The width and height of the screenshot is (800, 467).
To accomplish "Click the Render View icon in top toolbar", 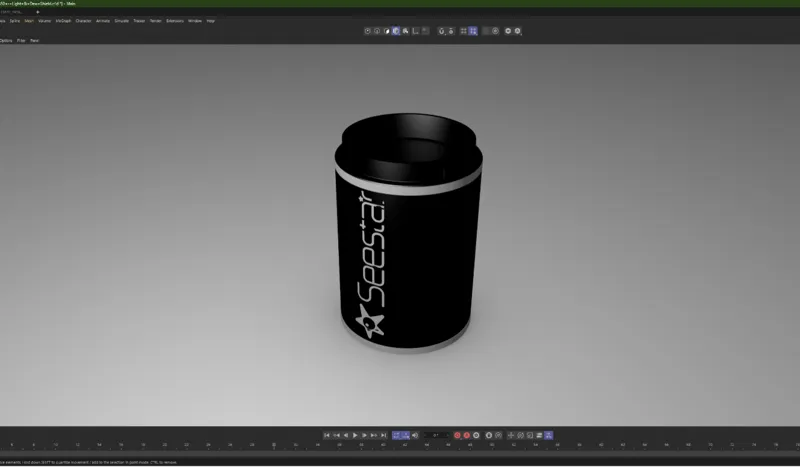I will (x=508, y=31).
